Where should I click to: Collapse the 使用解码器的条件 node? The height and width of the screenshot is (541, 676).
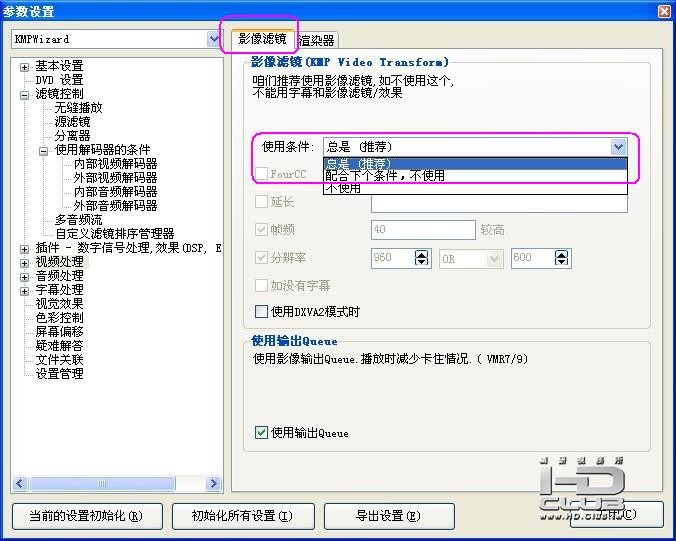(44, 151)
